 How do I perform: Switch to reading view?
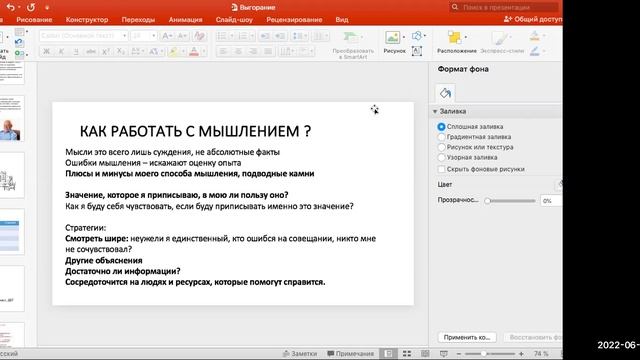(x=425, y=353)
